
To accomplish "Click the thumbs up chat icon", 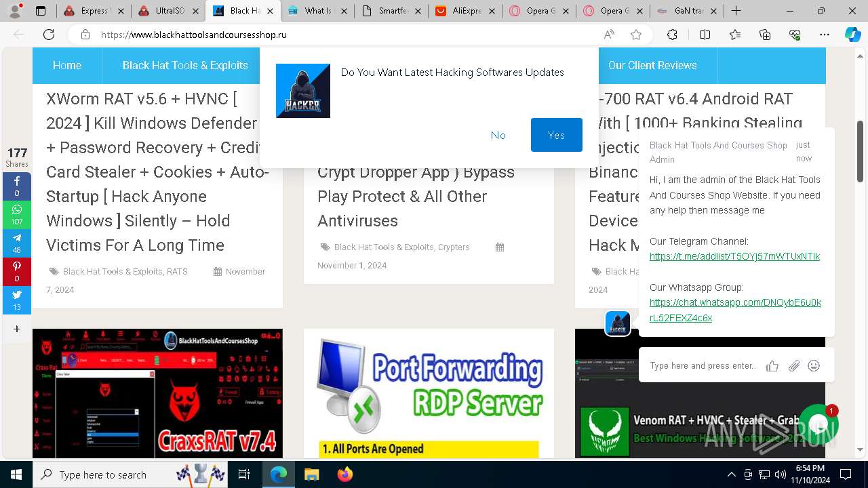I will [772, 366].
